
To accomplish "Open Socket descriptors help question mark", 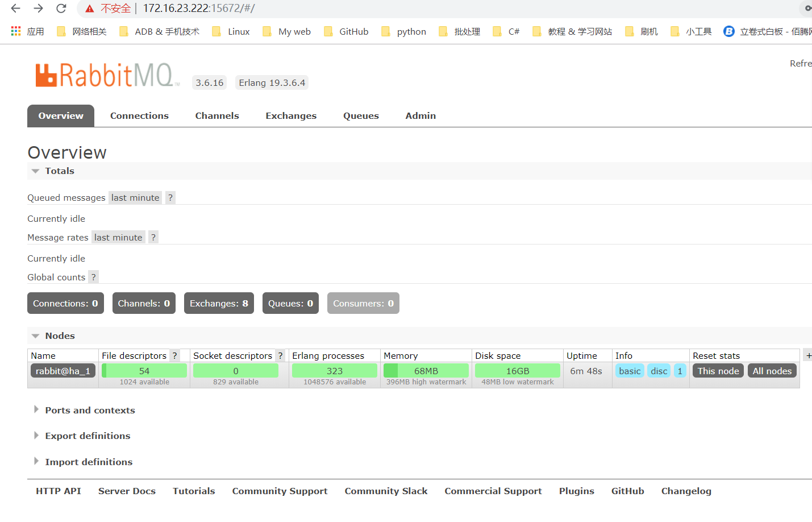I will coord(280,355).
